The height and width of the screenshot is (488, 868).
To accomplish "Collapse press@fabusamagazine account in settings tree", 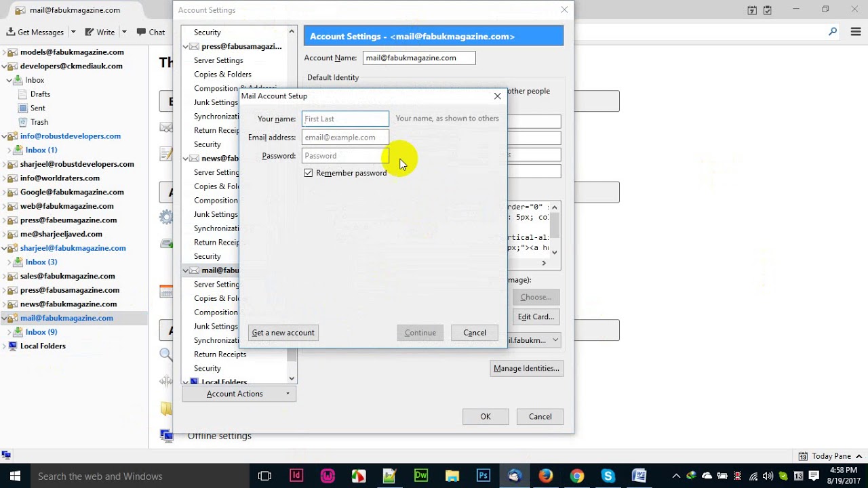I will (186, 47).
